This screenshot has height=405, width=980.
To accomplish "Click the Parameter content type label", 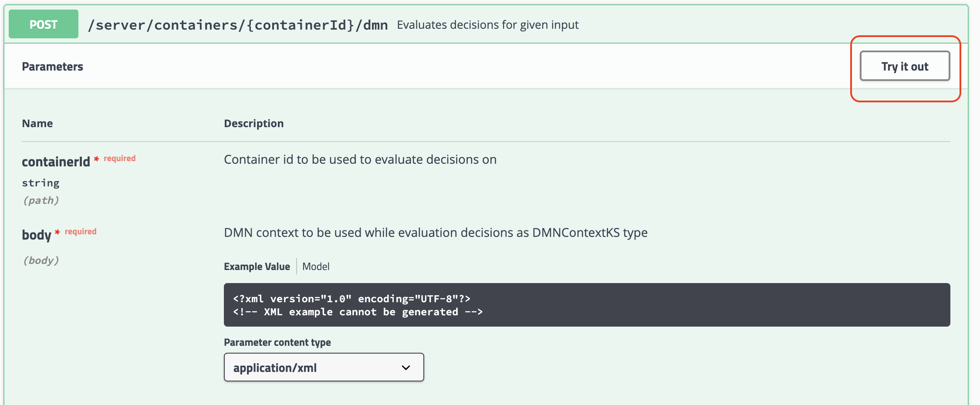I will (277, 342).
